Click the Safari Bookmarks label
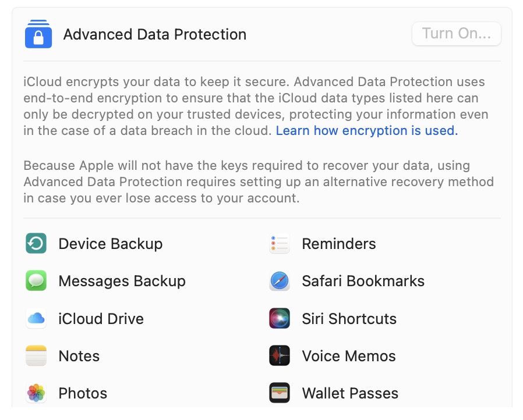Image resolution: width=523 pixels, height=420 pixels. coord(363,281)
